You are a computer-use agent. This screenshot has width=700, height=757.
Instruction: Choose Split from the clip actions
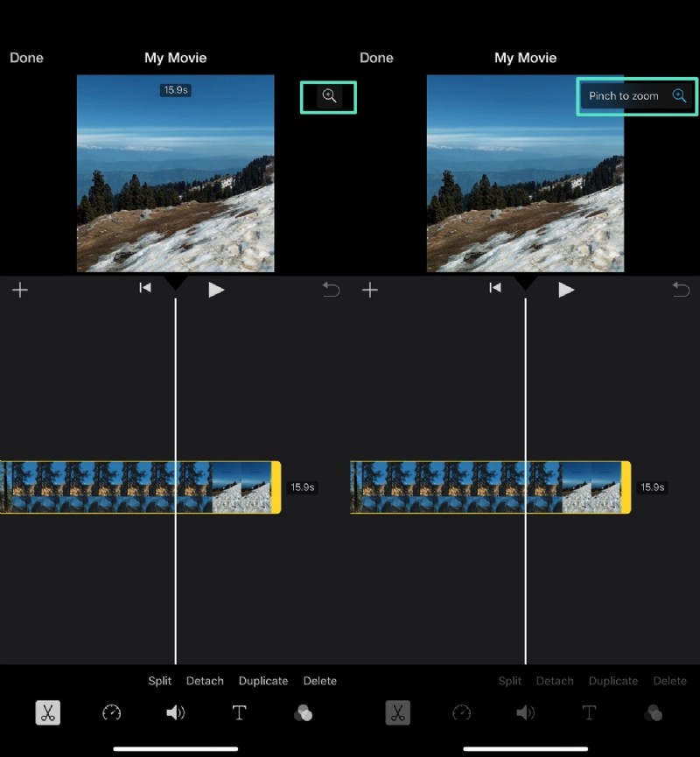(x=159, y=680)
